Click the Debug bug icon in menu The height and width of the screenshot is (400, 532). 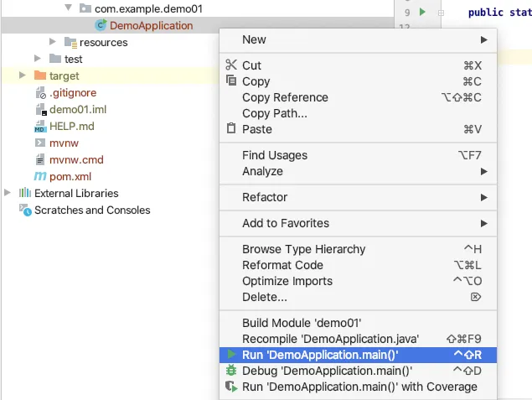point(231,371)
